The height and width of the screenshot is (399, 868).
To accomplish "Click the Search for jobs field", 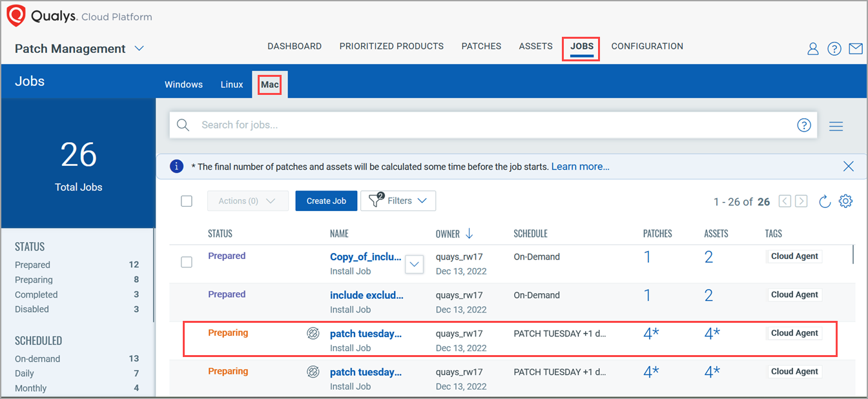I will [x=491, y=125].
